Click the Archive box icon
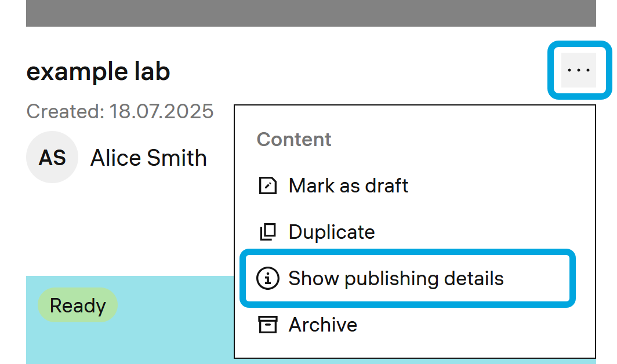Screen dimensions: 617x364 coord(267,325)
